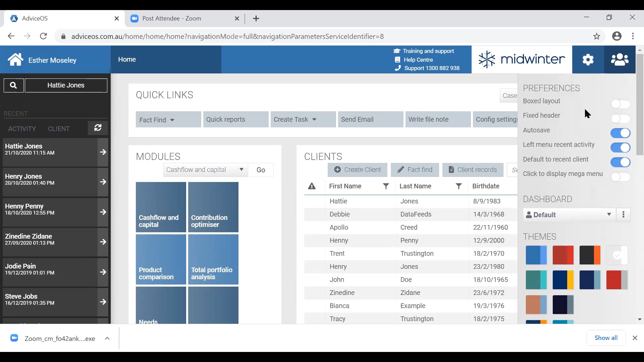Click the First Name filter funnel icon
The image size is (644, 362).
(386, 186)
